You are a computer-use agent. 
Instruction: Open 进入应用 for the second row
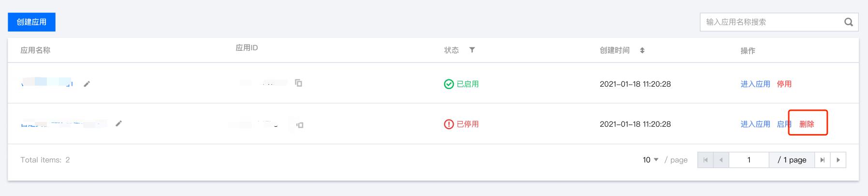(755, 124)
